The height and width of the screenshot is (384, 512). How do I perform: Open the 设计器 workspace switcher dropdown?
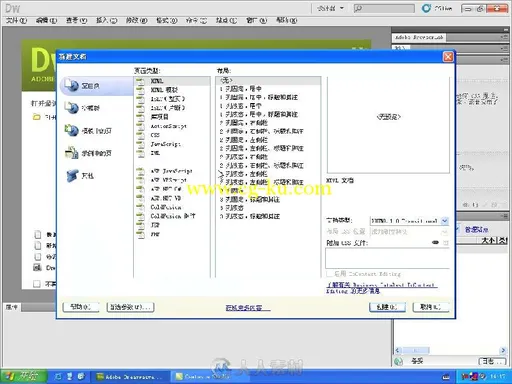[x=330, y=8]
